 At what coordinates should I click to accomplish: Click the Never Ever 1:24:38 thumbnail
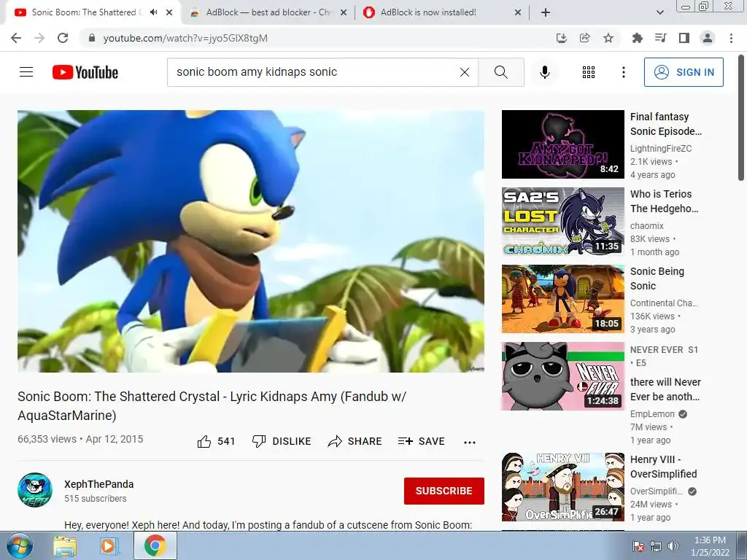(562, 376)
